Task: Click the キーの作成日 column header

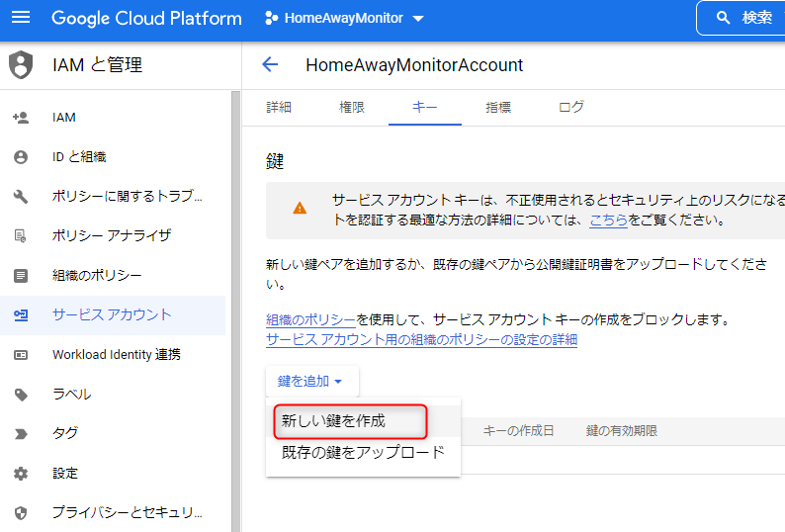Action: tap(518, 431)
